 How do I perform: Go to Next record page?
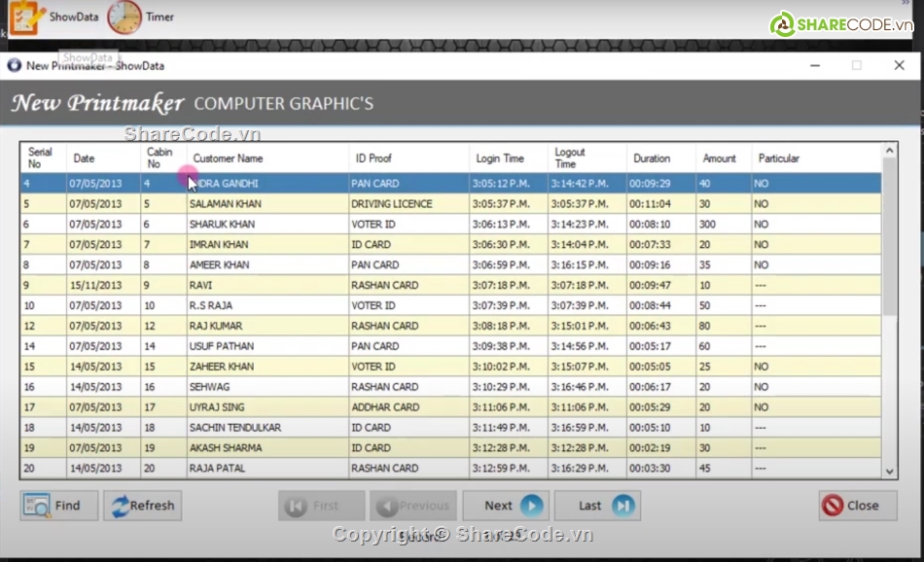point(505,506)
